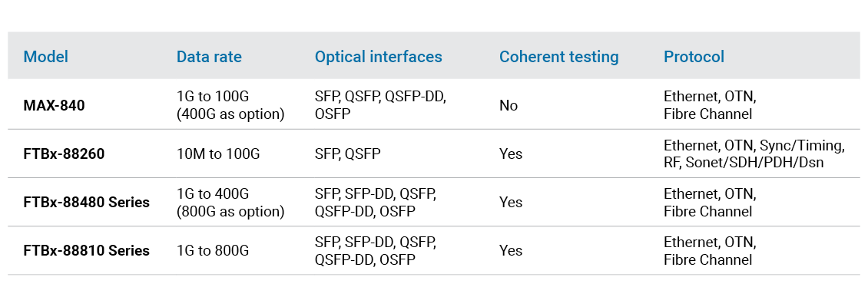Click the Yes cell for FTBx-88480 Series
The image size is (868, 307).
point(511,203)
